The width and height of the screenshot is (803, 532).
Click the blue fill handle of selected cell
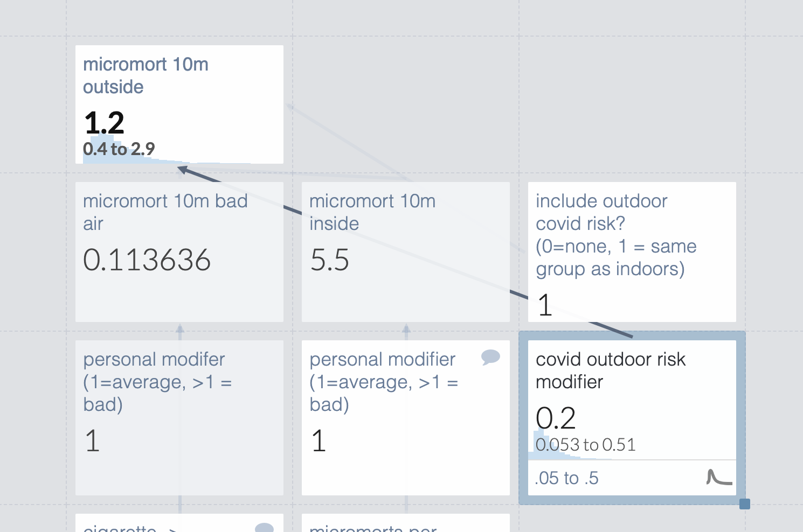point(745,504)
